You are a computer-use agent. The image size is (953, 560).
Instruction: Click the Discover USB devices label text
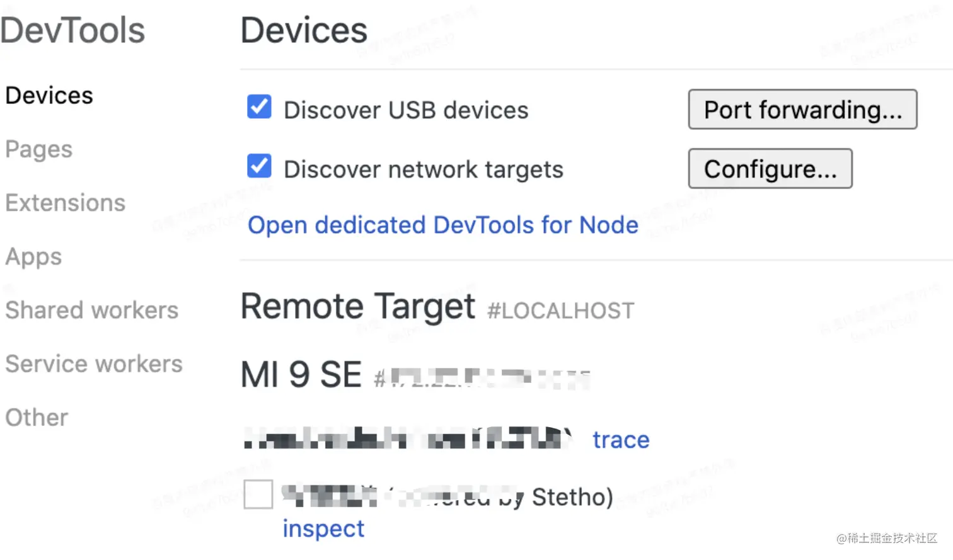click(x=406, y=110)
